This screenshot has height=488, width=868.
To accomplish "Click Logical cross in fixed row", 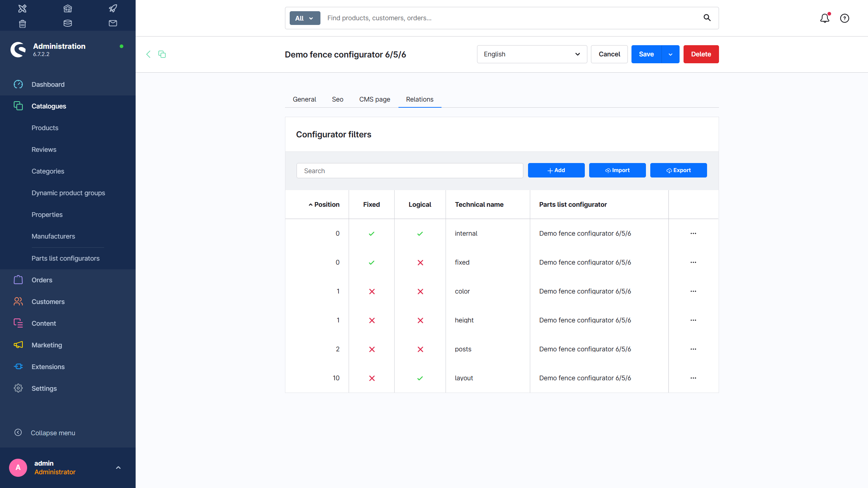I will 420,263.
